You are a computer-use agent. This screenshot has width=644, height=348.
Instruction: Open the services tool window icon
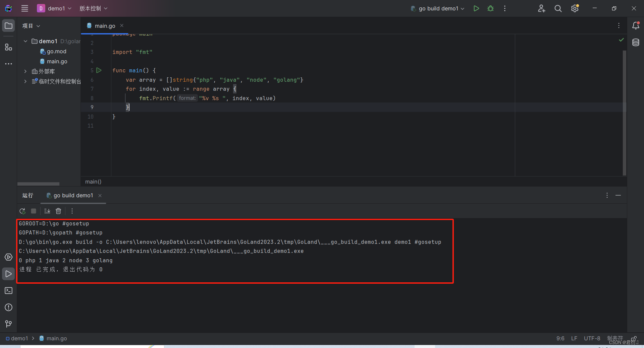point(9,257)
